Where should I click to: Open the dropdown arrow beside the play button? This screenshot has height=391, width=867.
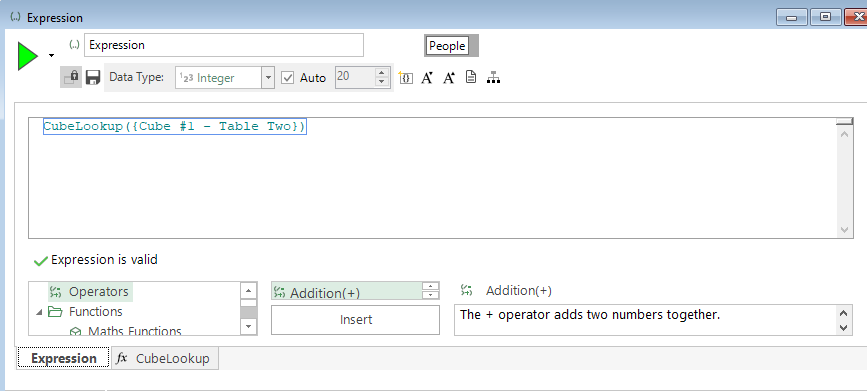51,55
